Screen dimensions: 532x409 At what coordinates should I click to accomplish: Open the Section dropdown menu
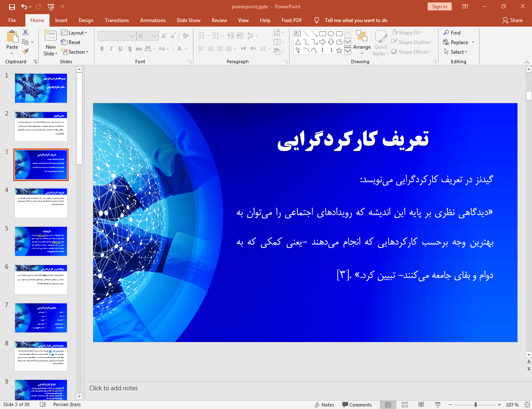click(75, 52)
